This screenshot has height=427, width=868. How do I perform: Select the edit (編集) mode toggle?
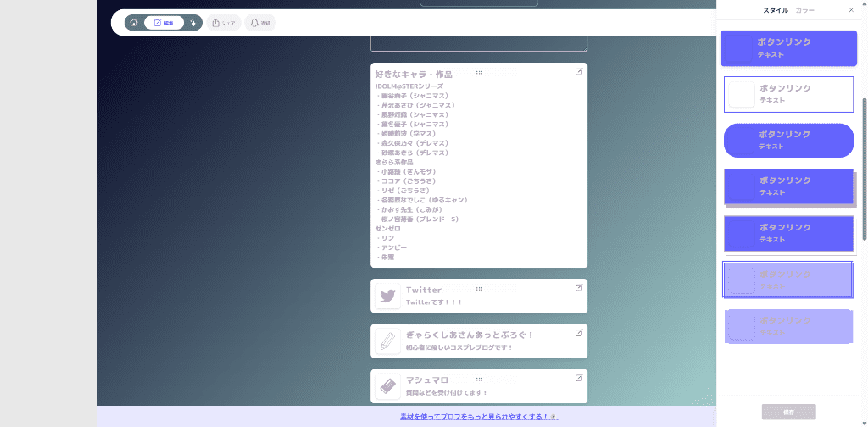point(164,23)
